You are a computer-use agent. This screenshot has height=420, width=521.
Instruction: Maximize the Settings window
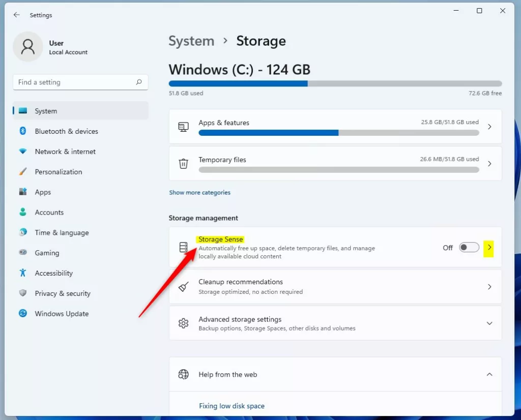[x=479, y=11]
